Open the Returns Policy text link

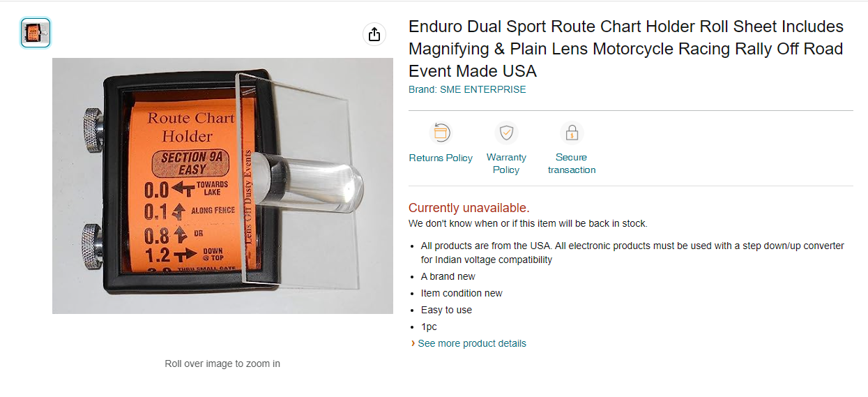pos(441,158)
